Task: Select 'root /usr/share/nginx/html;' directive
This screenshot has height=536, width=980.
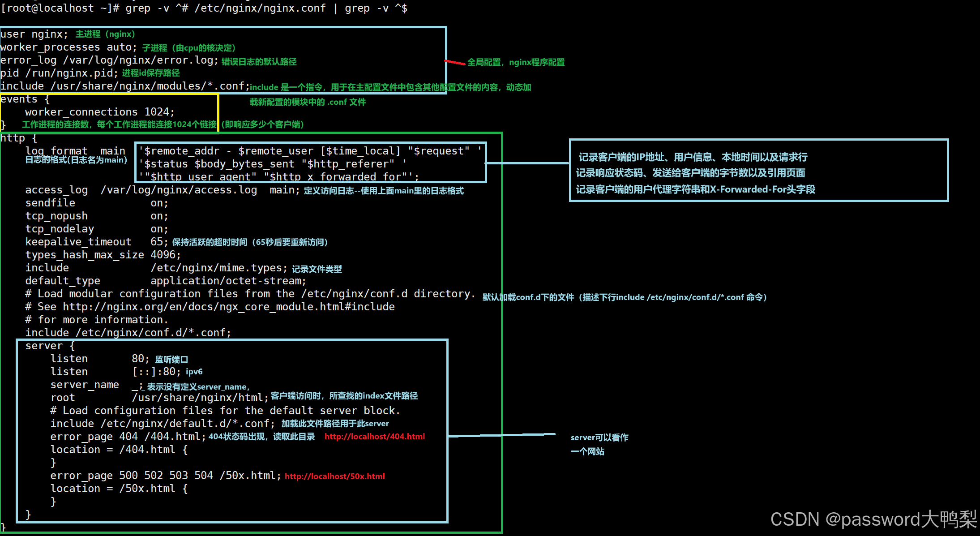Action: [x=159, y=398]
